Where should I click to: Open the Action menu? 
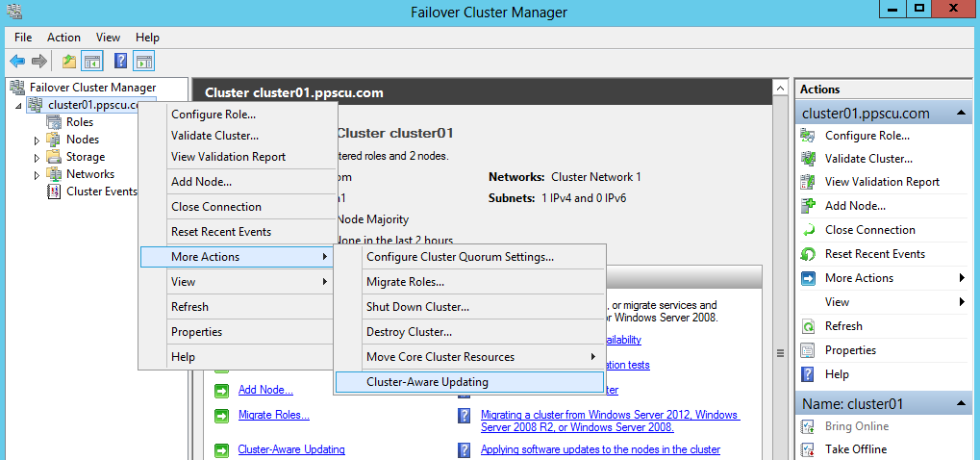coord(63,38)
